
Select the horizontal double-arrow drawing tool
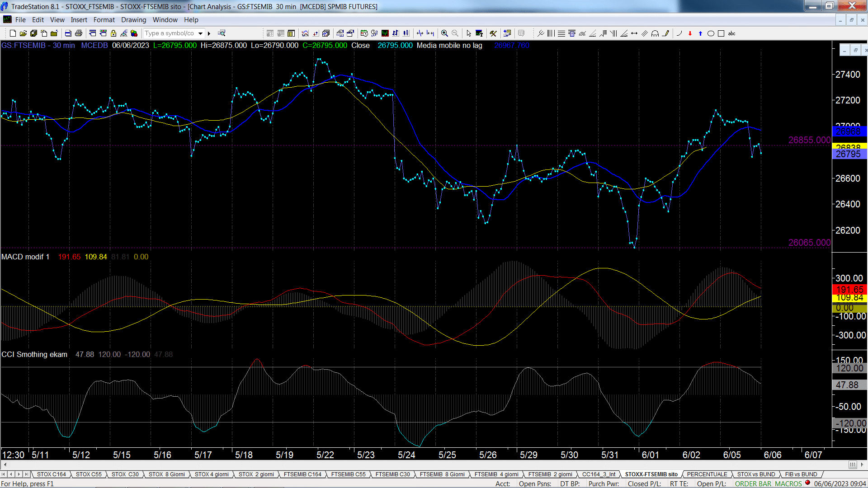pos(634,33)
